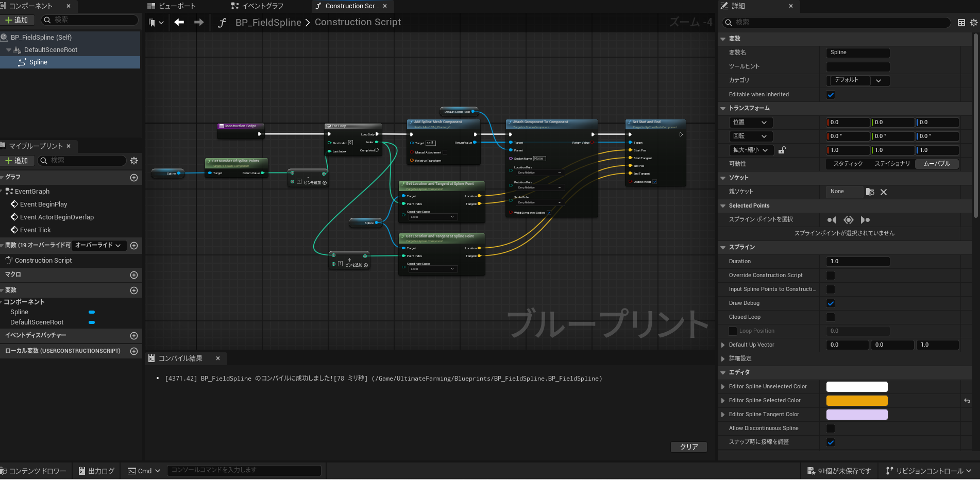Open the Content Drawer
Viewport: 980px width, 480px height.
33,470
